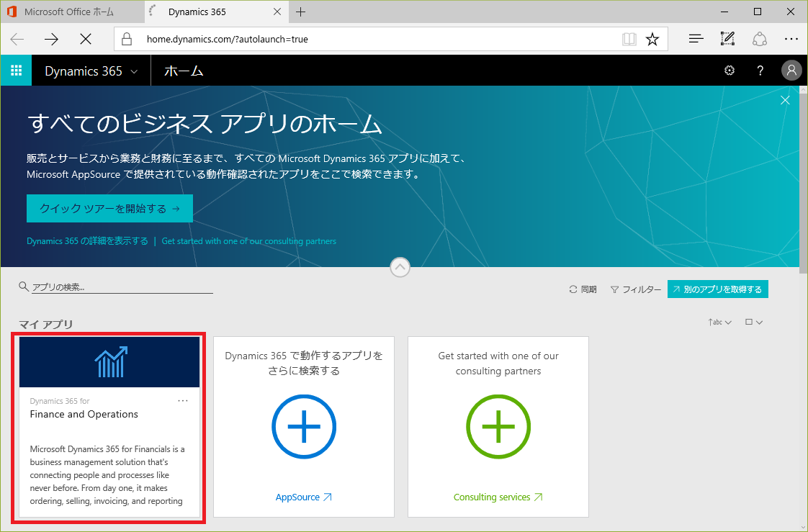The width and height of the screenshot is (808, 532).
Task: Start the クイック ツアーを開始する button
Action: coord(109,209)
